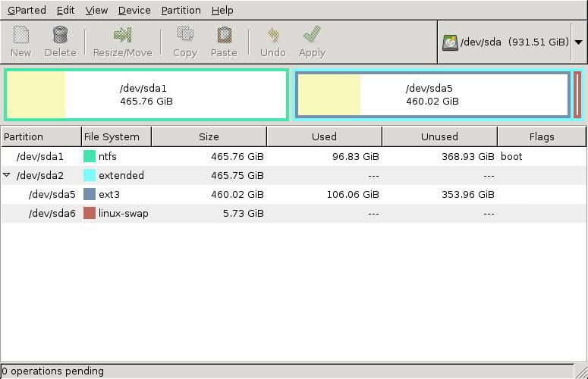The width and height of the screenshot is (588, 379).
Task: Click the 353.96 GiB unused value
Action: pos(468,194)
